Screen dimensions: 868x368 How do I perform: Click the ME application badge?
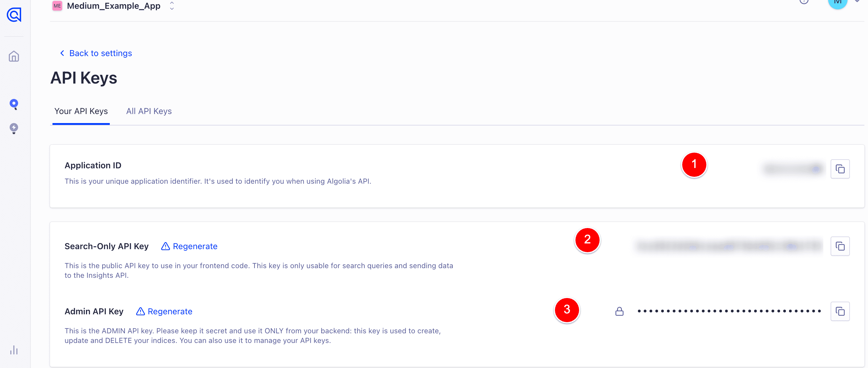(x=57, y=6)
